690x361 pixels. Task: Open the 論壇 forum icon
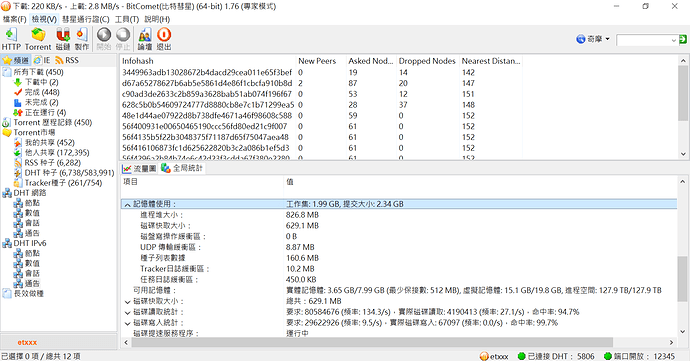145,39
